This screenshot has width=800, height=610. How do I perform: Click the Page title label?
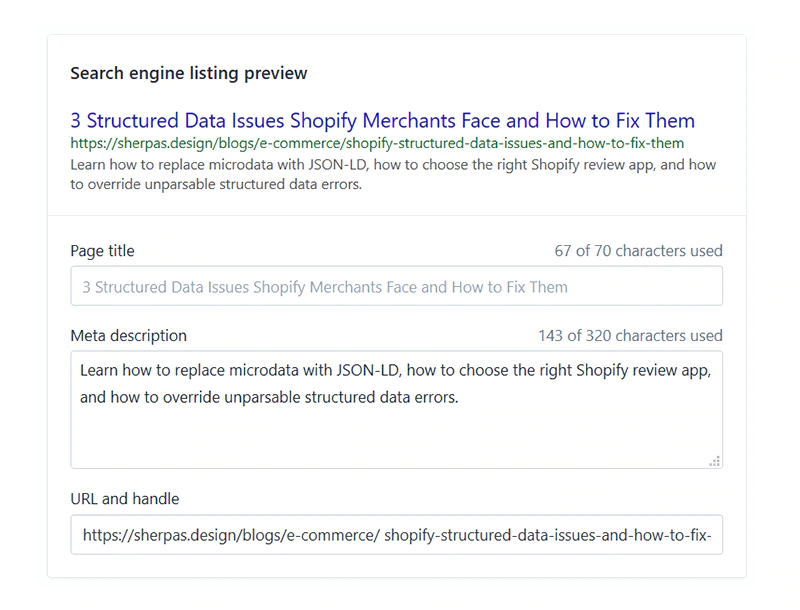tap(102, 251)
